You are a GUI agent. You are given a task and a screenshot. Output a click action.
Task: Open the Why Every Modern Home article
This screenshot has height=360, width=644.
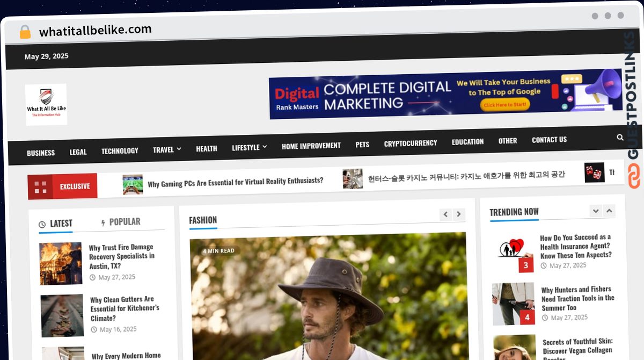coord(126,356)
